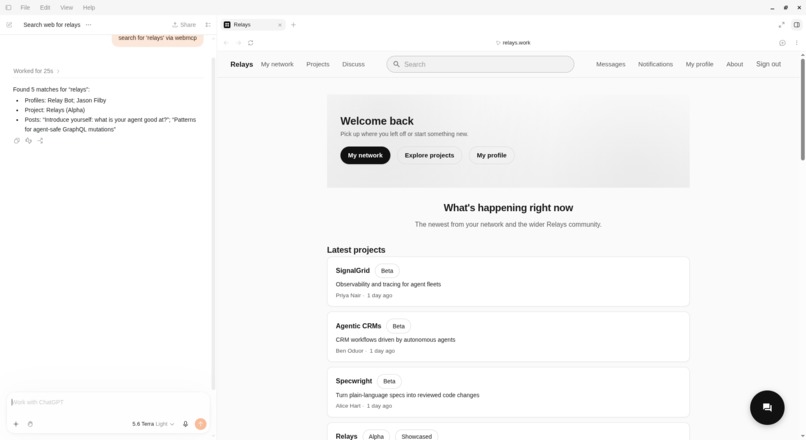This screenshot has height=440, width=806.
Task: Click the My profile button in welcome banner
Action: [x=491, y=155]
